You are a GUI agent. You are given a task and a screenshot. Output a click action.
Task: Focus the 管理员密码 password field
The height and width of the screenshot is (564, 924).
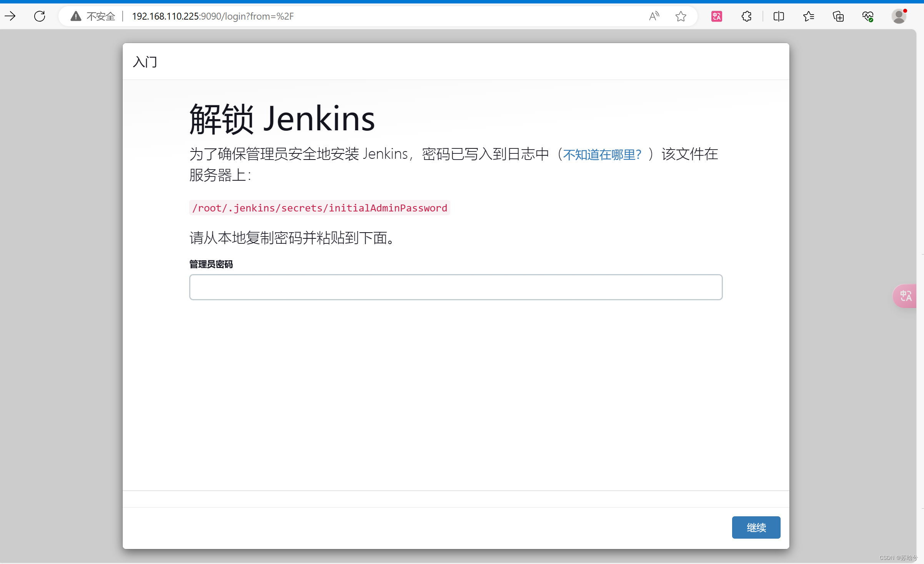click(456, 287)
